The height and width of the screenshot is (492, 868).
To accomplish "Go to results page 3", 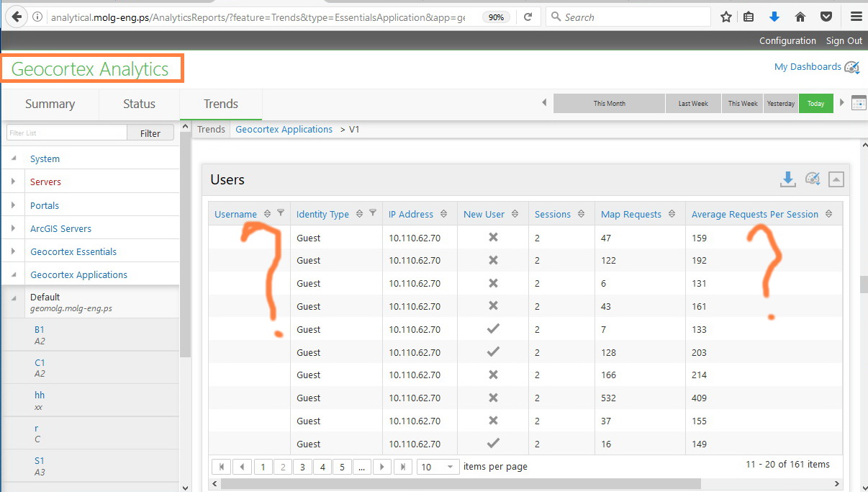I will click(302, 467).
